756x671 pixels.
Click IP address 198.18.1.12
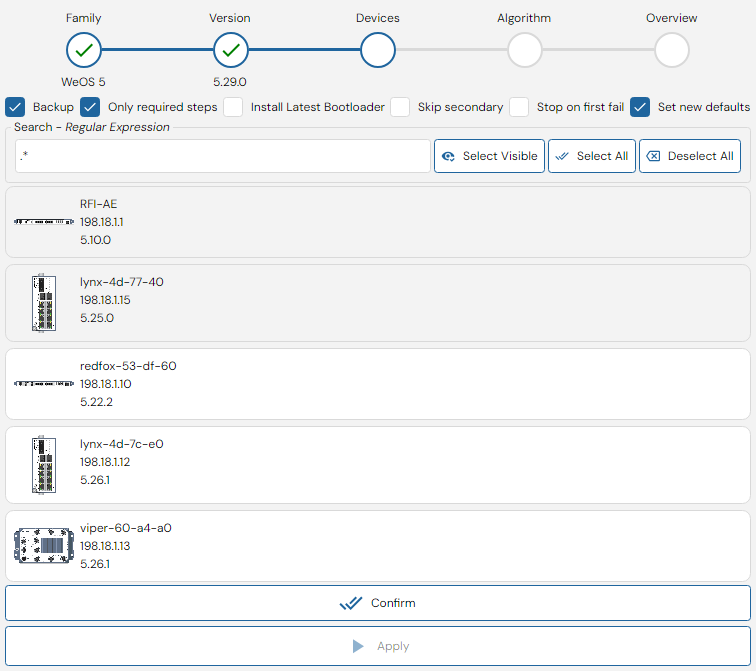pos(105,462)
